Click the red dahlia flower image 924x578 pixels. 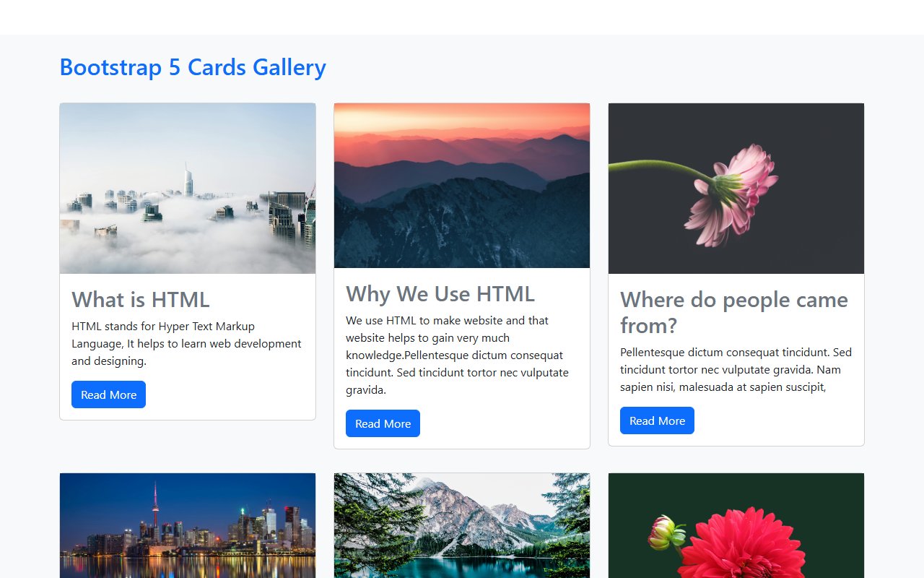point(736,525)
